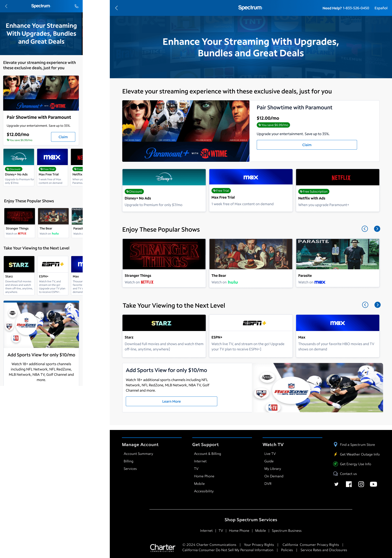
Task: Select the desktop Max Free Trial offer card
Action: (x=251, y=190)
